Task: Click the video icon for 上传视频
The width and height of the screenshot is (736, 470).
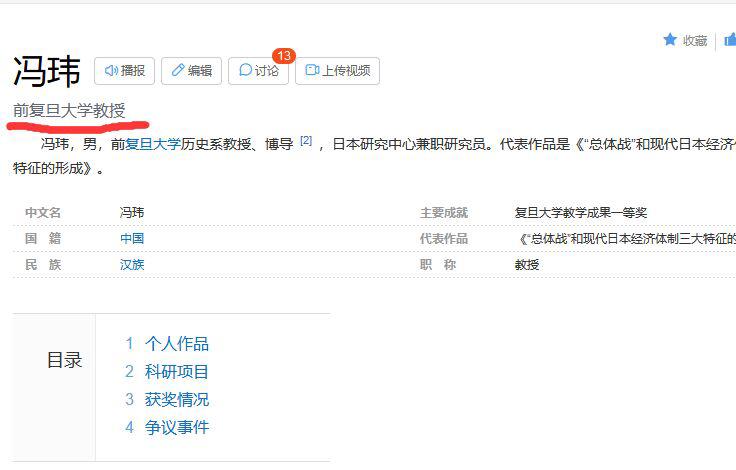Action: 312,71
